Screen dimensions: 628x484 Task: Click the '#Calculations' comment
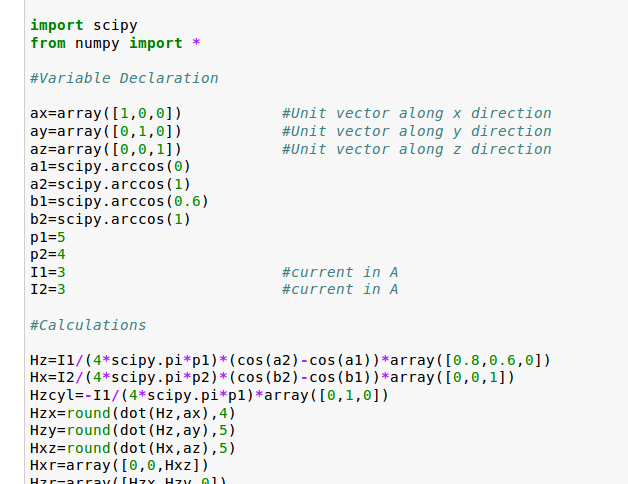pyautogui.click(x=88, y=325)
